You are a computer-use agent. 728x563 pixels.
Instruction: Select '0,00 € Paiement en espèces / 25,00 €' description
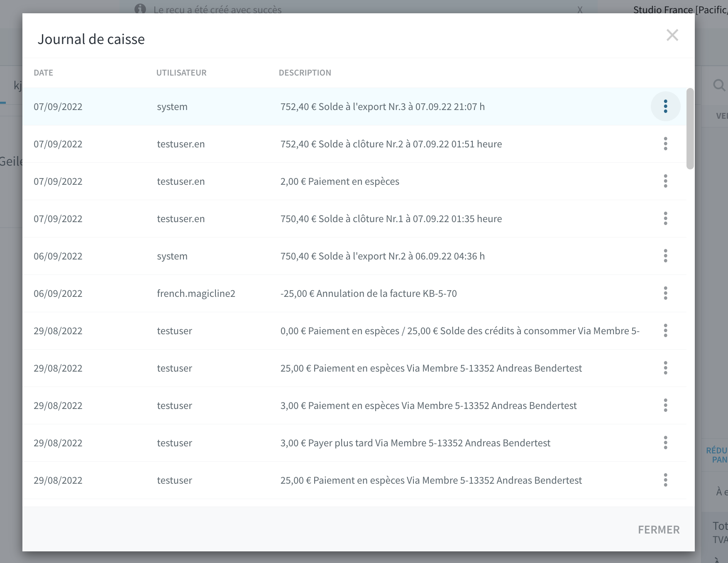tap(460, 331)
